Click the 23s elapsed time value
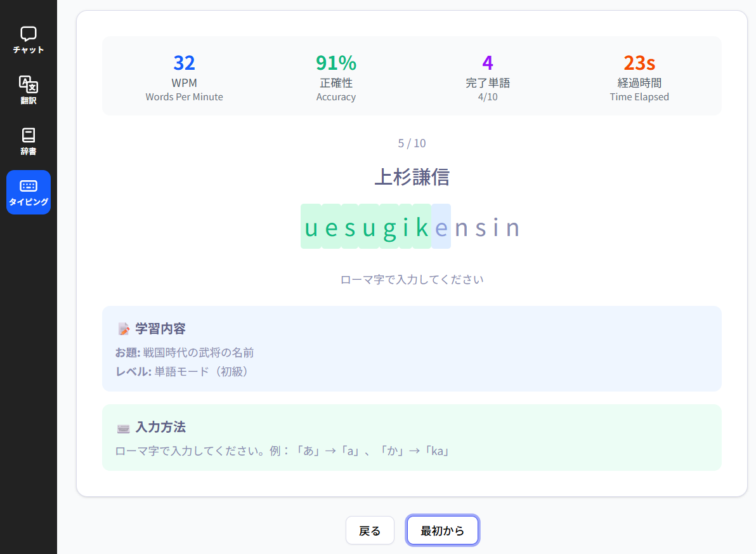 click(639, 63)
